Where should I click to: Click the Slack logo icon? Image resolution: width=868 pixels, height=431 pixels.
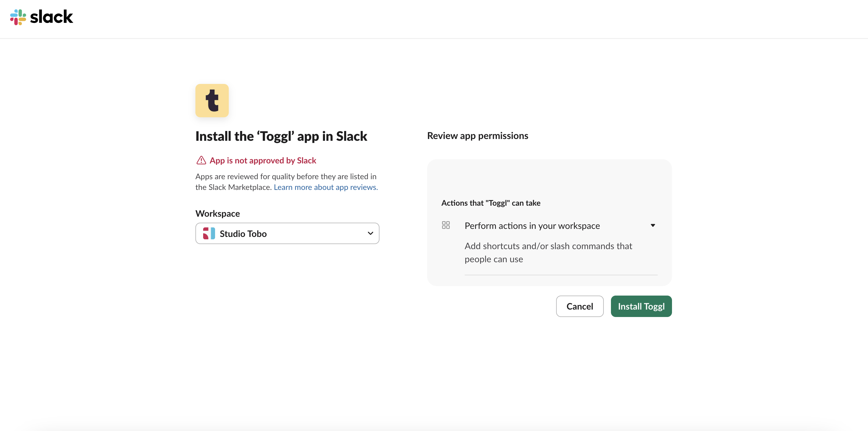[x=18, y=17]
